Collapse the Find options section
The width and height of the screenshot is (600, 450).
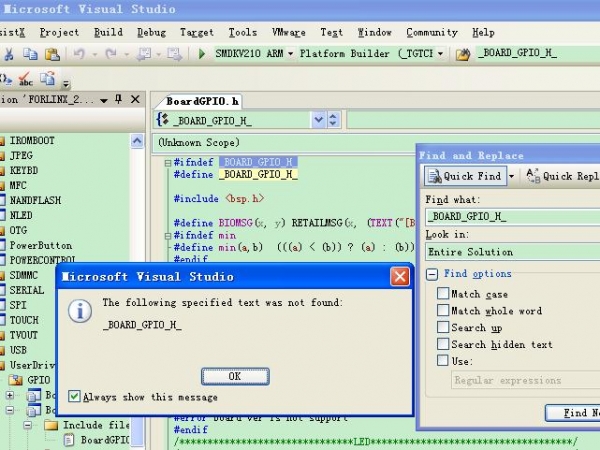click(x=432, y=274)
